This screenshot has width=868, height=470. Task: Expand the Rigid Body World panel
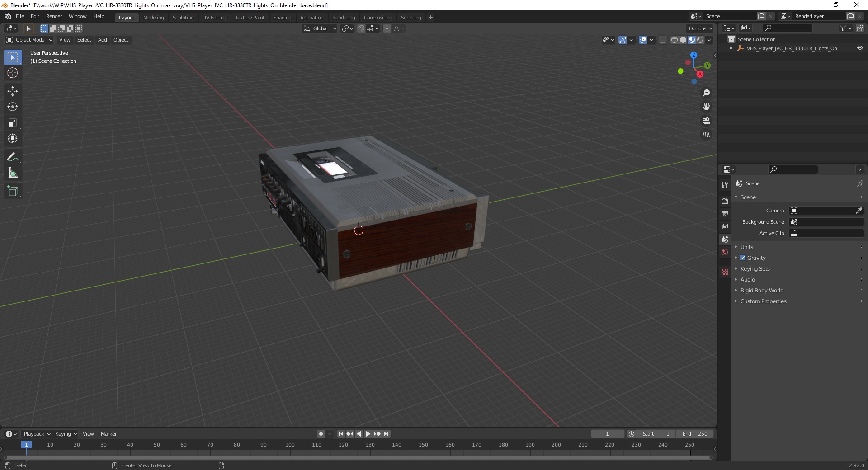pos(762,290)
